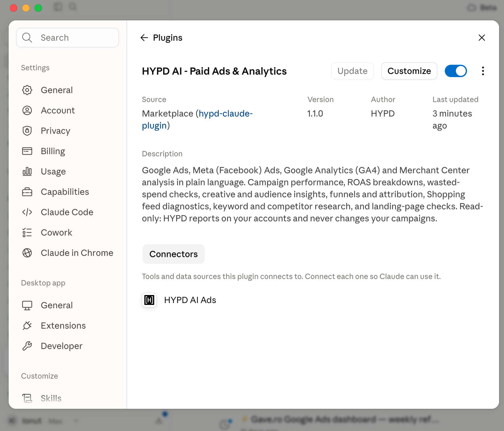Click the version 1.1.0 value
The image size is (504, 431).
[x=315, y=113]
